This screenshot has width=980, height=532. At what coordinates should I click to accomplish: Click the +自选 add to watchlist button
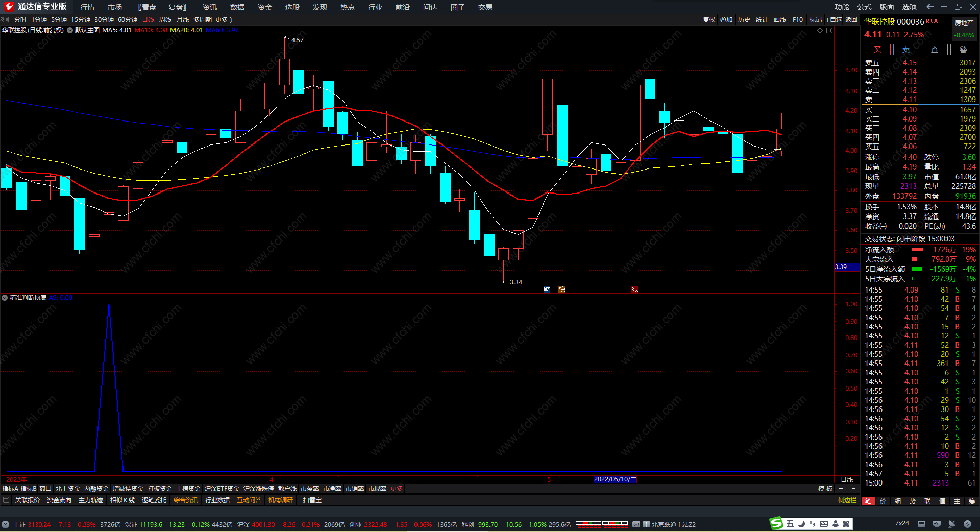(834, 20)
